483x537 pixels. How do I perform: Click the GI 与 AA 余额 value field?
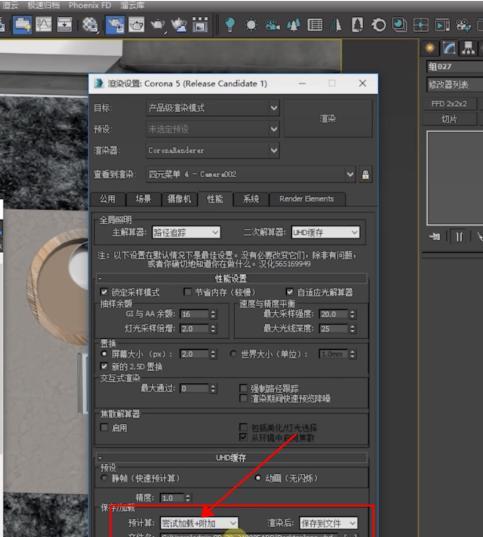pos(194,314)
